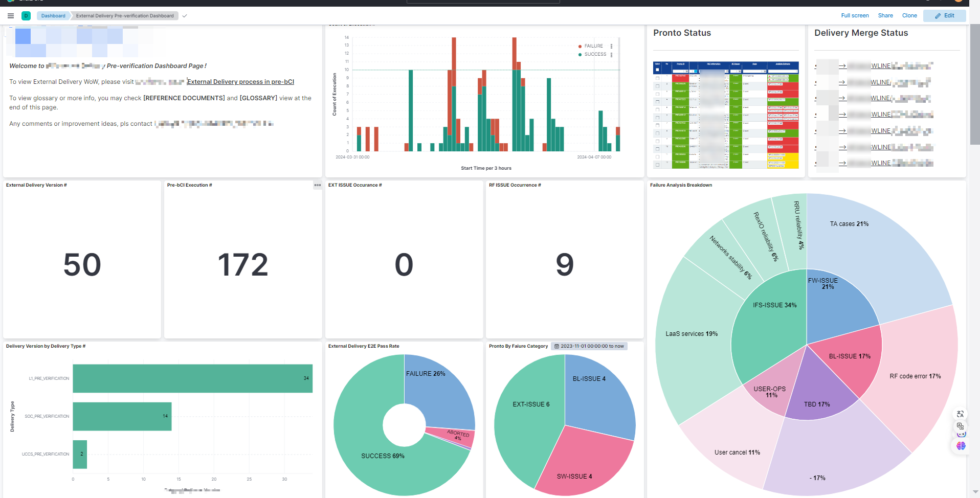Click the Delivery Merge Status heading

pyautogui.click(x=861, y=33)
